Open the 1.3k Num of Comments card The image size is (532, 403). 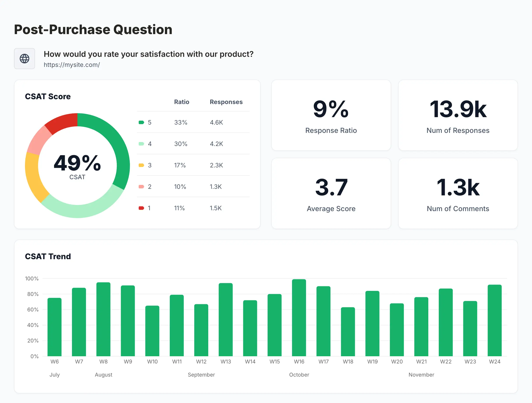(458, 193)
